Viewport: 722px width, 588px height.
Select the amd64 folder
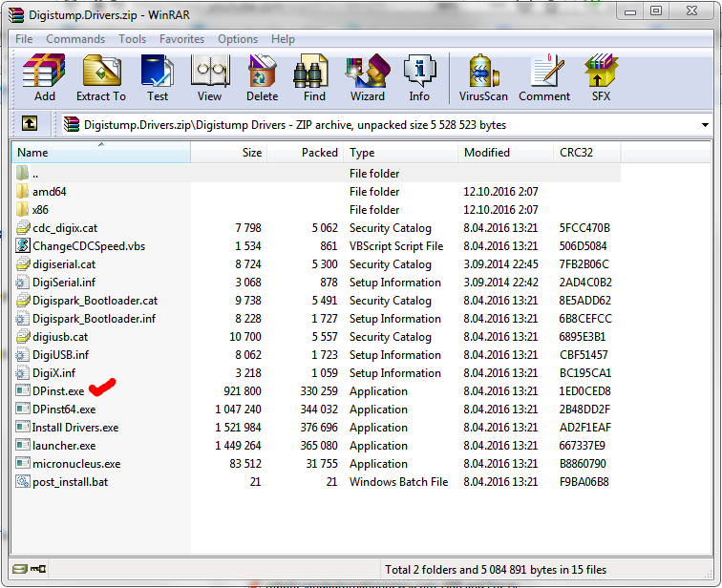point(49,192)
